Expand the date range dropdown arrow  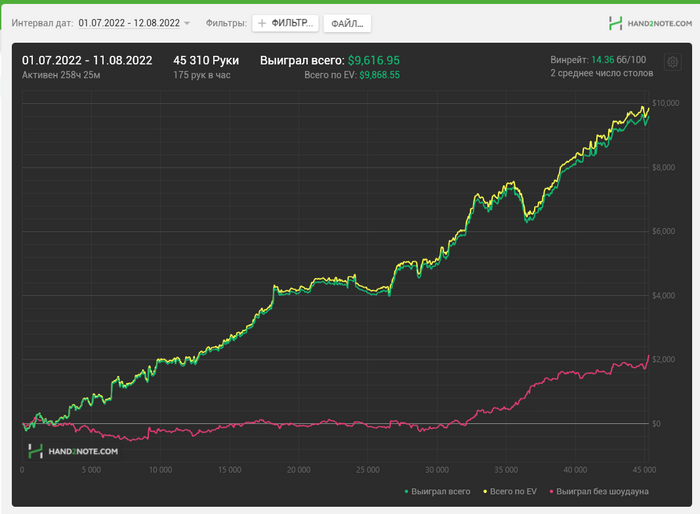pyautogui.click(x=187, y=23)
